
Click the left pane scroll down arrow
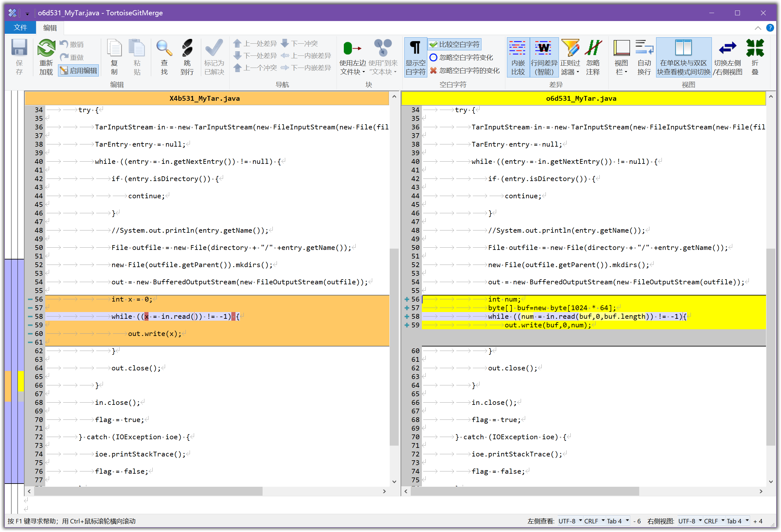[394, 482]
